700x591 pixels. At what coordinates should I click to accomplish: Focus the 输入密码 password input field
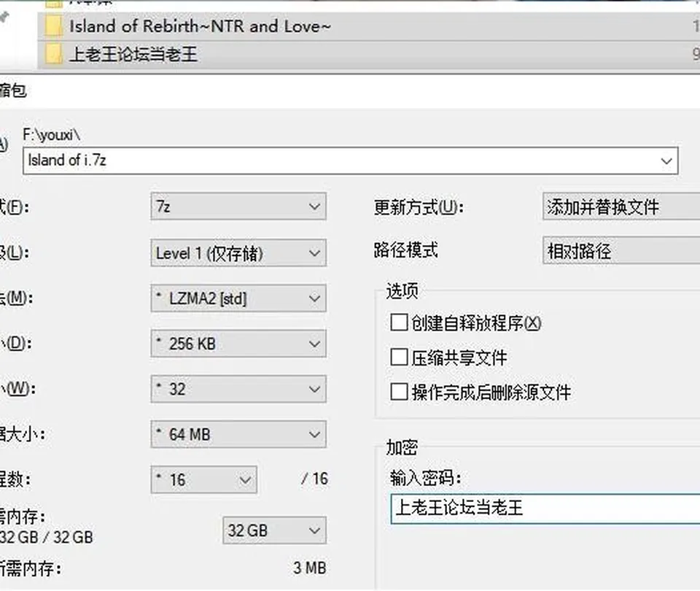(x=545, y=509)
